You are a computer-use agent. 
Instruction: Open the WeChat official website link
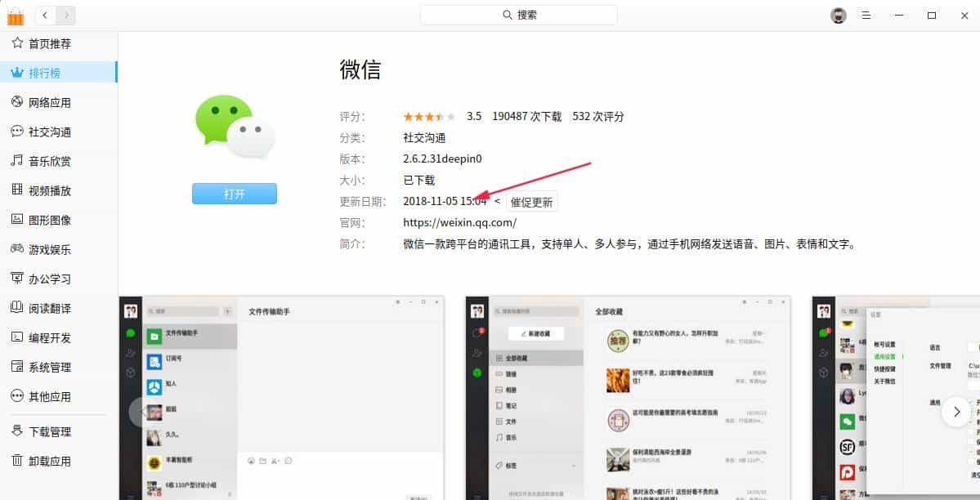click(459, 223)
